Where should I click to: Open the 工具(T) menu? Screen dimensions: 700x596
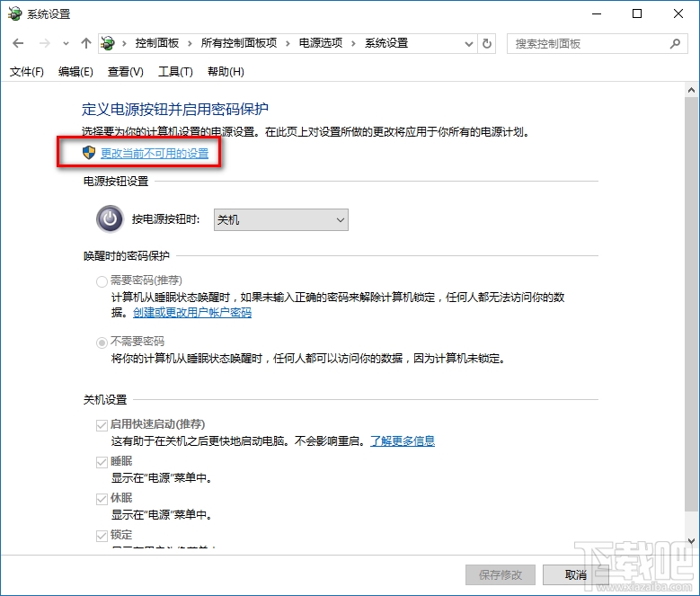tap(175, 71)
